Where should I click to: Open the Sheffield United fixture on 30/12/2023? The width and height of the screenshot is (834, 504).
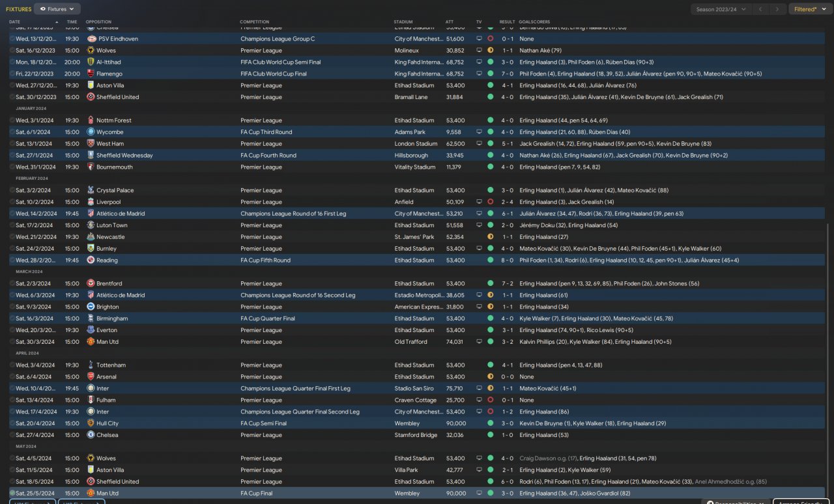click(x=118, y=97)
